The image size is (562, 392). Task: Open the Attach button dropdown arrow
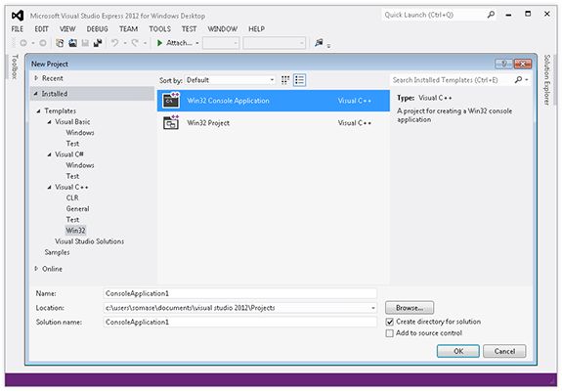tap(197, 43)
